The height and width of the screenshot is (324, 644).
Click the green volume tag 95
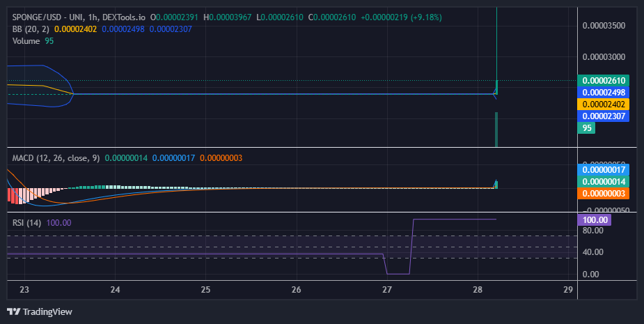[x=586, y=128]
